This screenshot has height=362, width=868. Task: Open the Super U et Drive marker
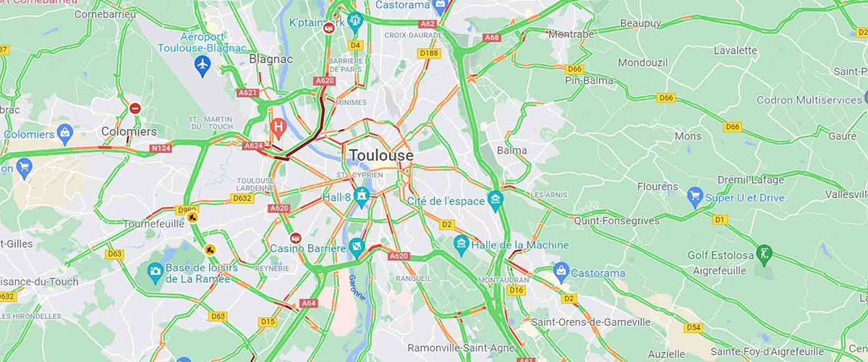point(695,195)
